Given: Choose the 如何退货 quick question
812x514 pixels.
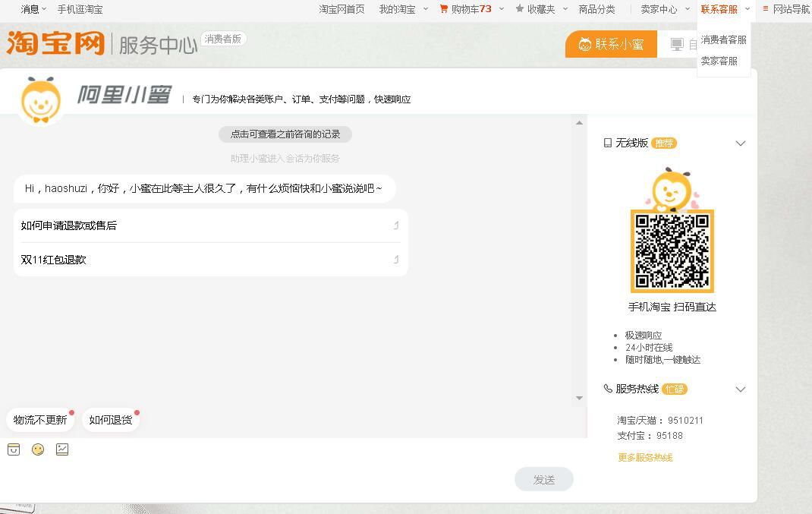Looking at the screenshot, I should point(110,420).
